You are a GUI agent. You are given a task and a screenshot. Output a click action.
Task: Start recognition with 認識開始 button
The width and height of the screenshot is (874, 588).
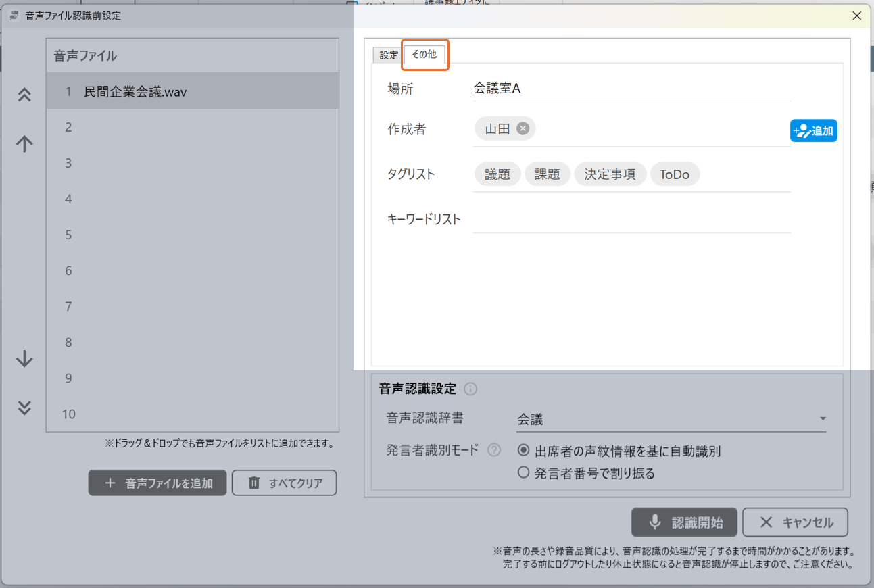point(684,522)
